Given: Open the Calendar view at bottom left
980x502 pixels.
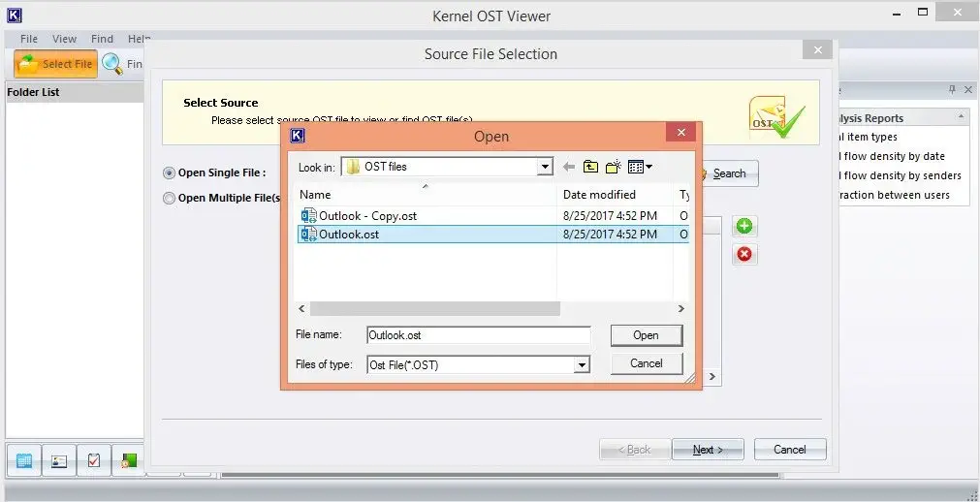Looking at the screenshot, I should point(24,461).
